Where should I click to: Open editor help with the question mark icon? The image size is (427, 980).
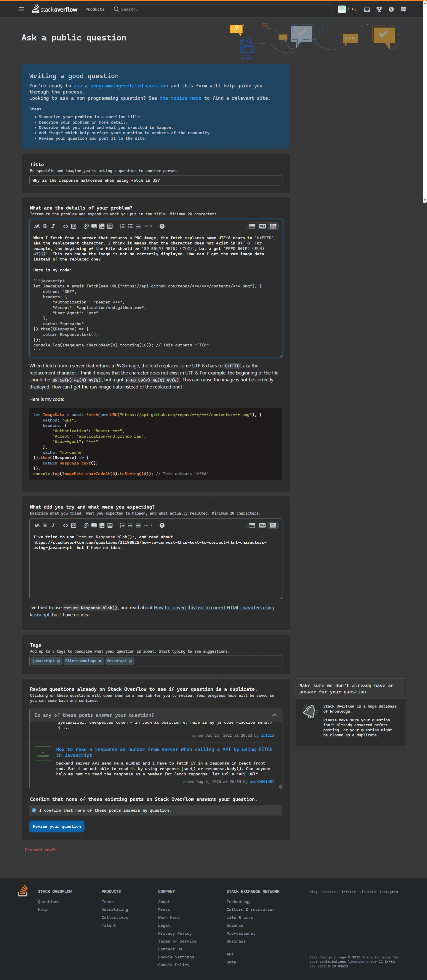[x=162, y=226]
